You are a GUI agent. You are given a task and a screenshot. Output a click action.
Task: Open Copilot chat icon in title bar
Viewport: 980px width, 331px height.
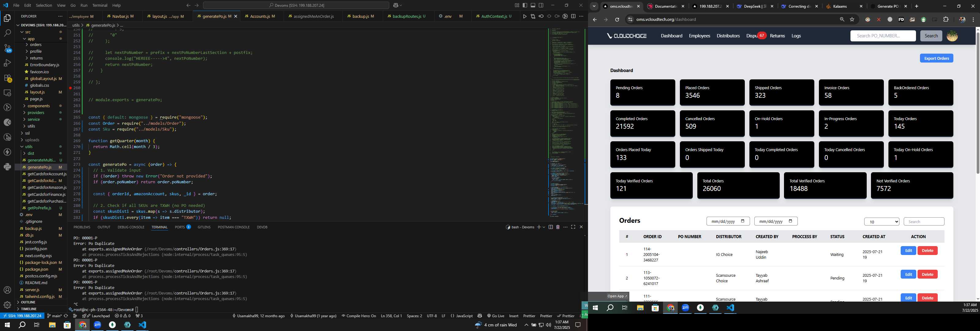coord(396,5)
